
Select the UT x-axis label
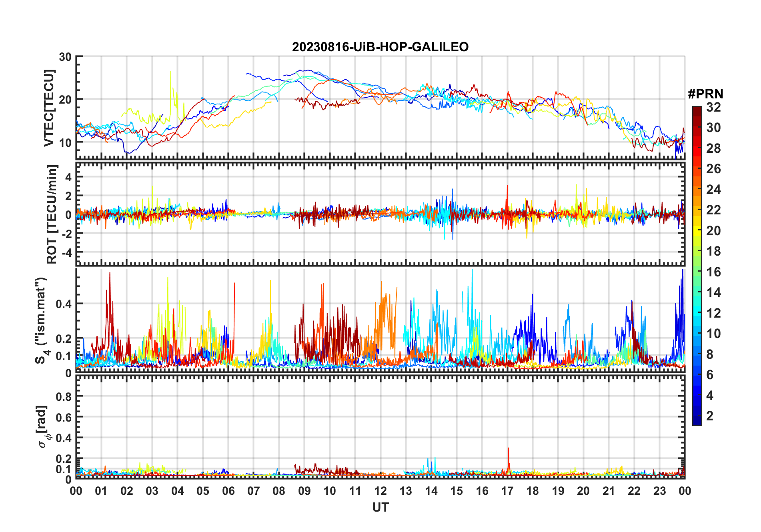[x=380, y=508]
